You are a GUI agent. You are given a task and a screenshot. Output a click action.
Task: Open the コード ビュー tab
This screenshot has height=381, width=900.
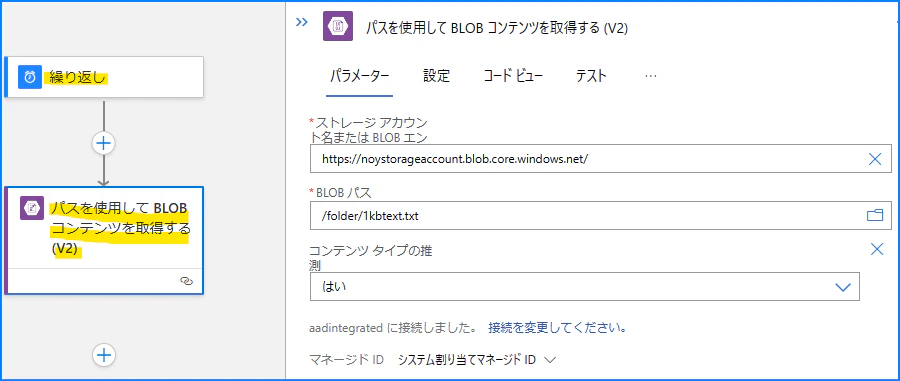point(513,76)
